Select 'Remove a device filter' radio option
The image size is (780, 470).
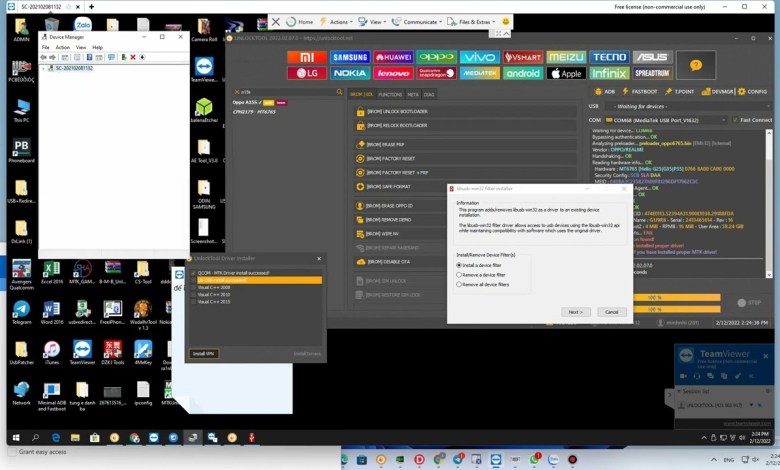coord(459,275)
